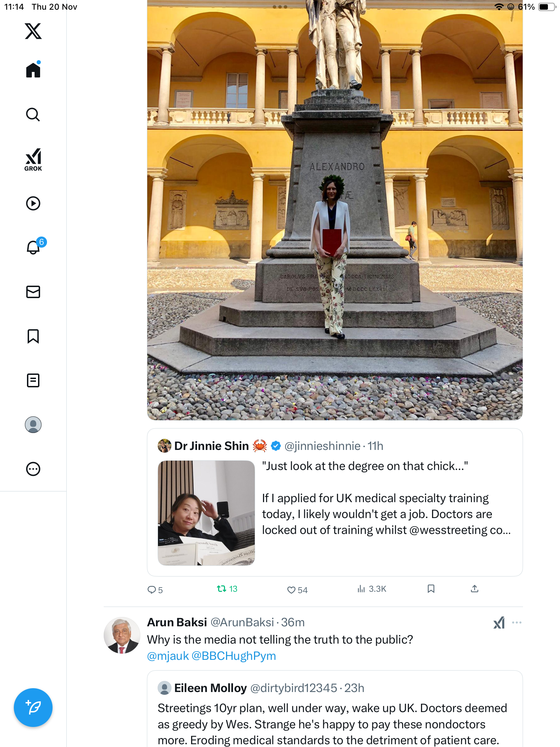Compose a new post

pos(33,707)
